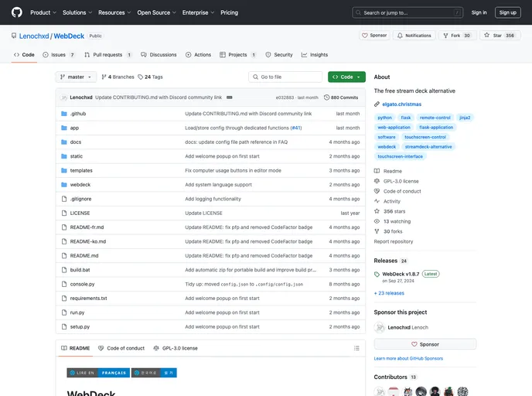Select the GPL-3.0 license README tab
Screen dimensions: 532x396
pyautogui.click(x=176, y=348)
